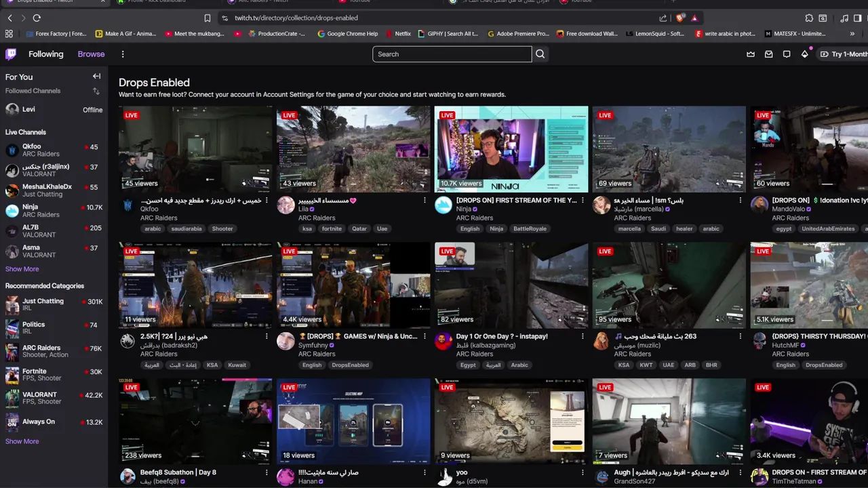This screenshot has height=488, width=868.
Task: Open the Always On category
Action: click(54, 422)
